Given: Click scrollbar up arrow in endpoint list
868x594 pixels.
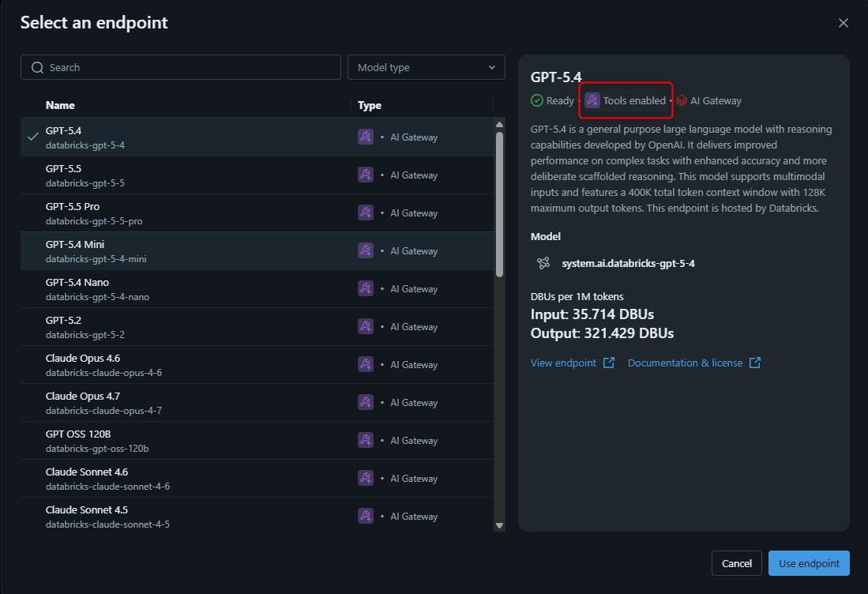Looking at the screenshot, I should pyautogui.click(x=499, y=125).
